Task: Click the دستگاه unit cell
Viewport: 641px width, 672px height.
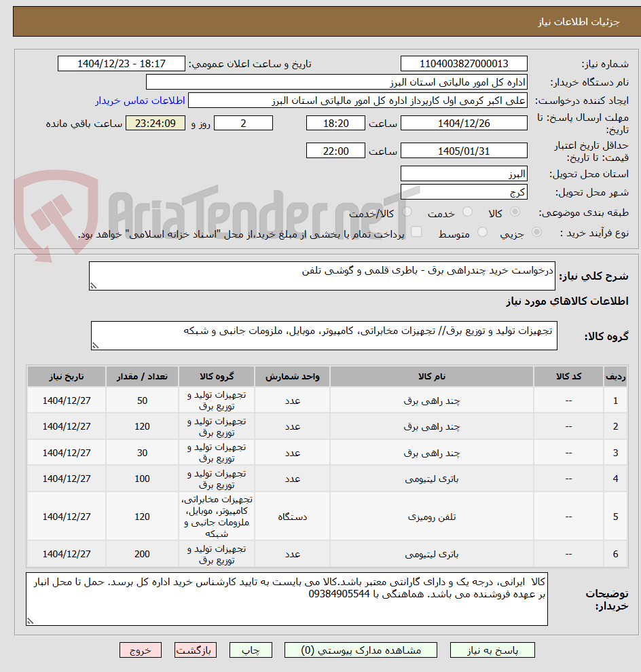Action: [x=293, y=517]
